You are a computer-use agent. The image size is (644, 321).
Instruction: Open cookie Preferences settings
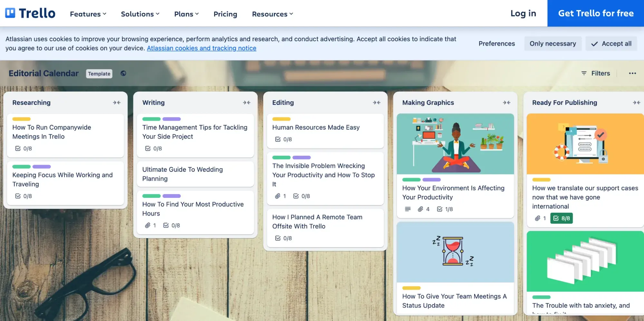point(496,43)
